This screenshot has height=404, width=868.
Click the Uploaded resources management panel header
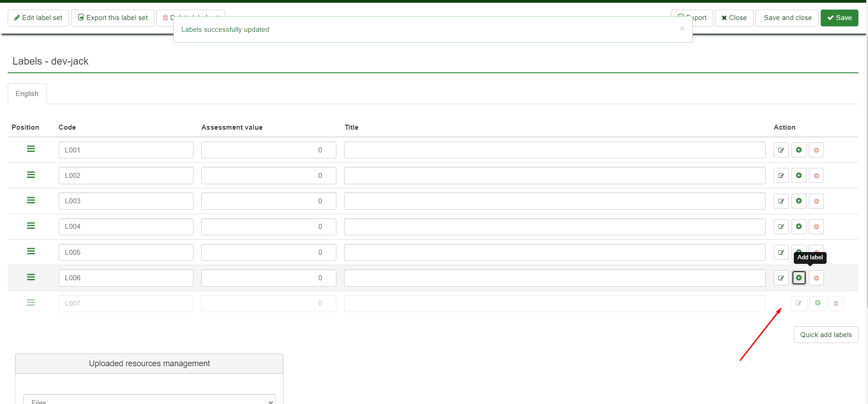(x=149, y=364)
